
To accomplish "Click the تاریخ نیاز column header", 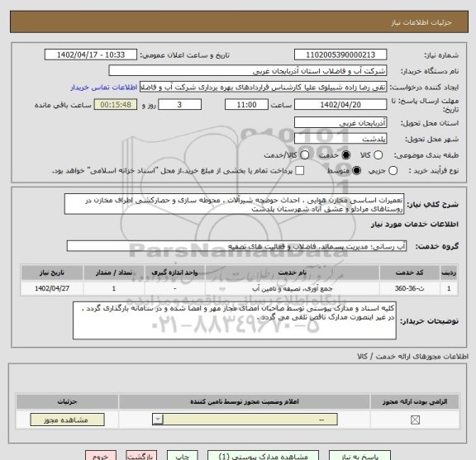I will pyautogui.click(x=52, y=273).
